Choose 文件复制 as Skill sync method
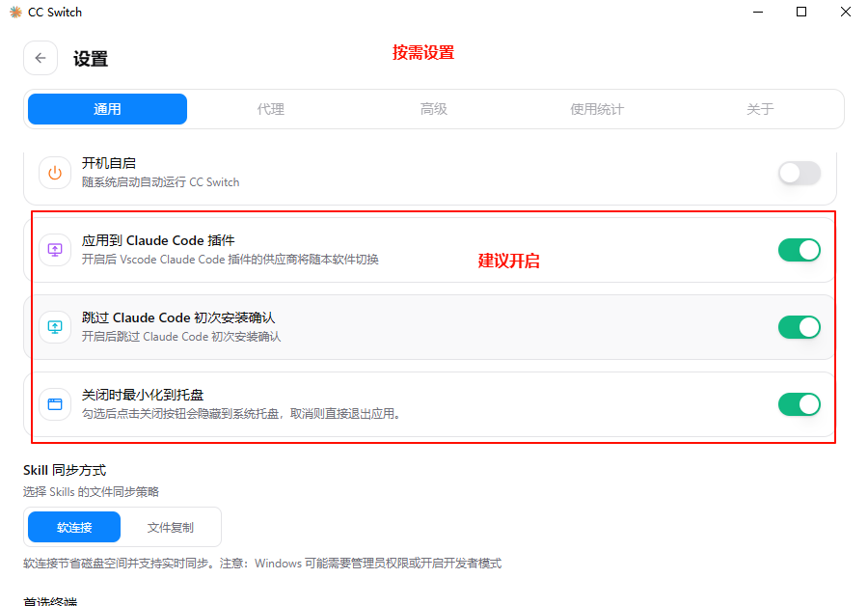The image size is (868, 606). pyautogui.click(x=171, y=527)
